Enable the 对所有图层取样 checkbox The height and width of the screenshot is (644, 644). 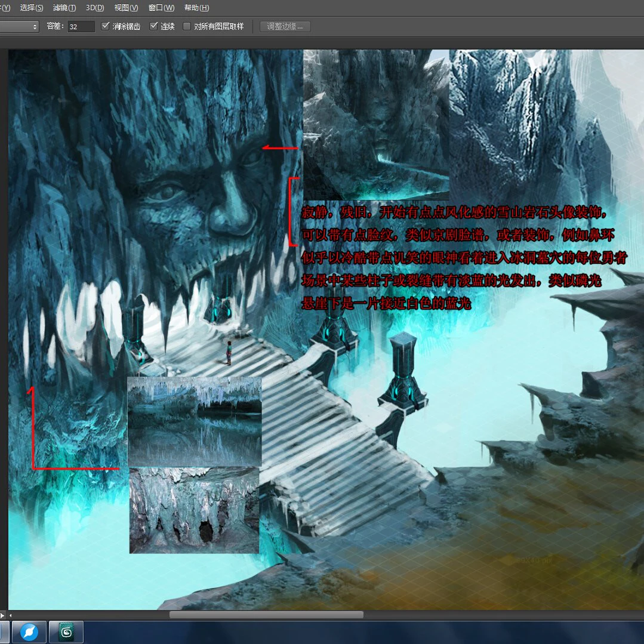pos(186,26)
